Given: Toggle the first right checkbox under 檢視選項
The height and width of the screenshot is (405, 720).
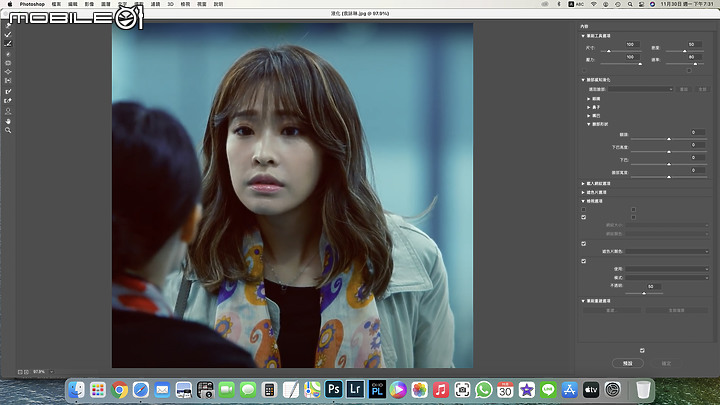Looking at the screenshot, I should 633,209.
